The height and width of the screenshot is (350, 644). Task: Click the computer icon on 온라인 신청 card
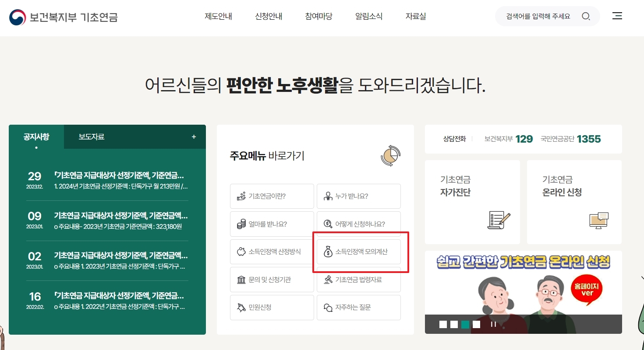click(599, 220)
